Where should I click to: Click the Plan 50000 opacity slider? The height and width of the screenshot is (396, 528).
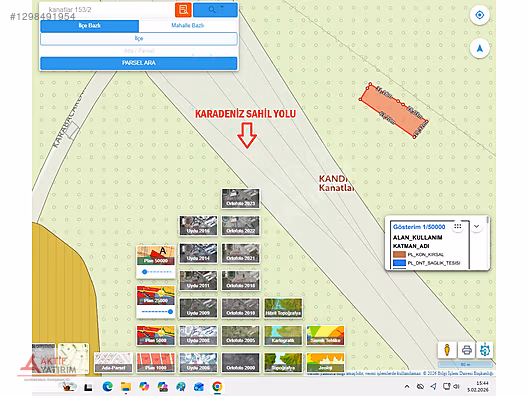coord(157,272)
